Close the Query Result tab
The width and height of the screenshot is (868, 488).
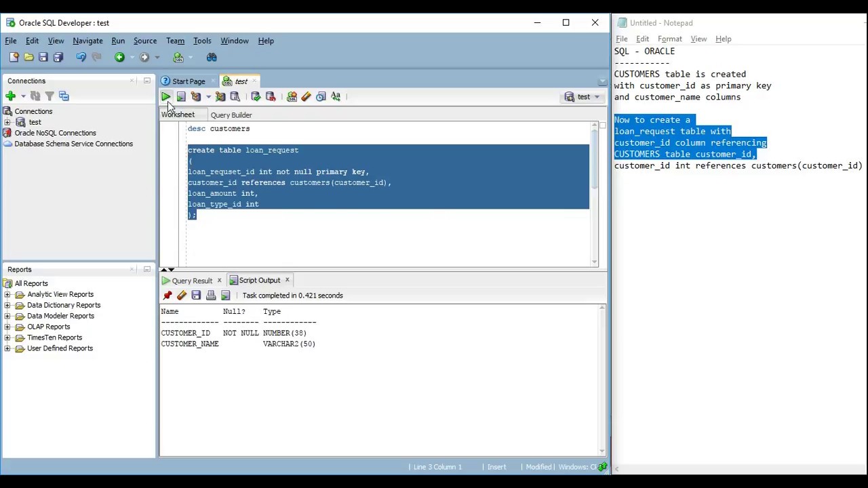pyautogui.click(x=219, y=281)
